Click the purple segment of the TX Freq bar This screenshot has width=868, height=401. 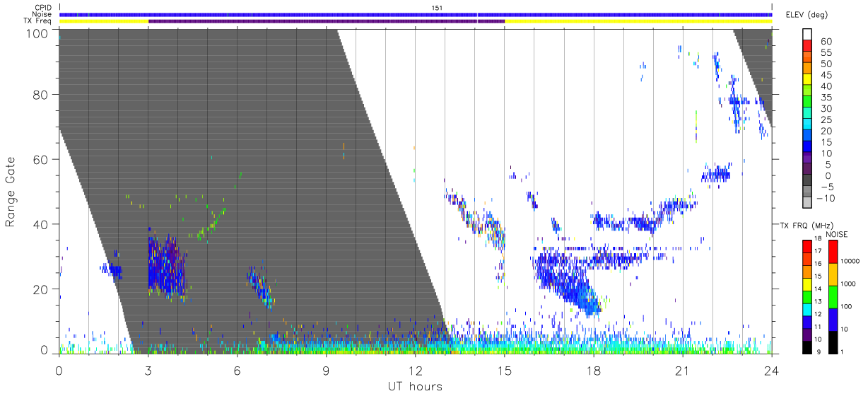326,21
